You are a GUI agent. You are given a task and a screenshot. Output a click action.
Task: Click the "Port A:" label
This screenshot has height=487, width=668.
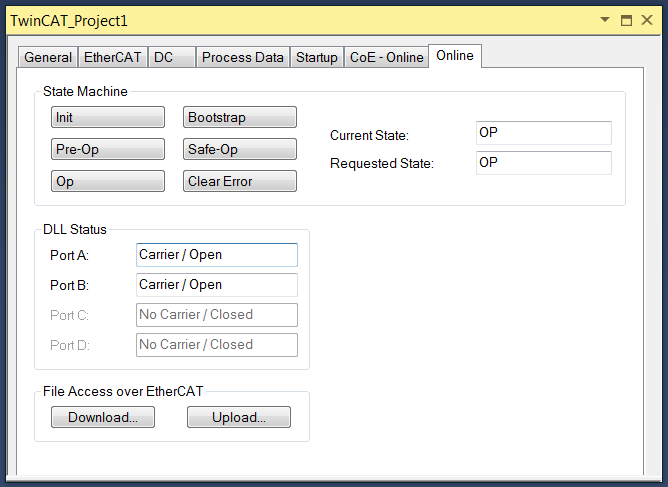[x=69, y=255]
